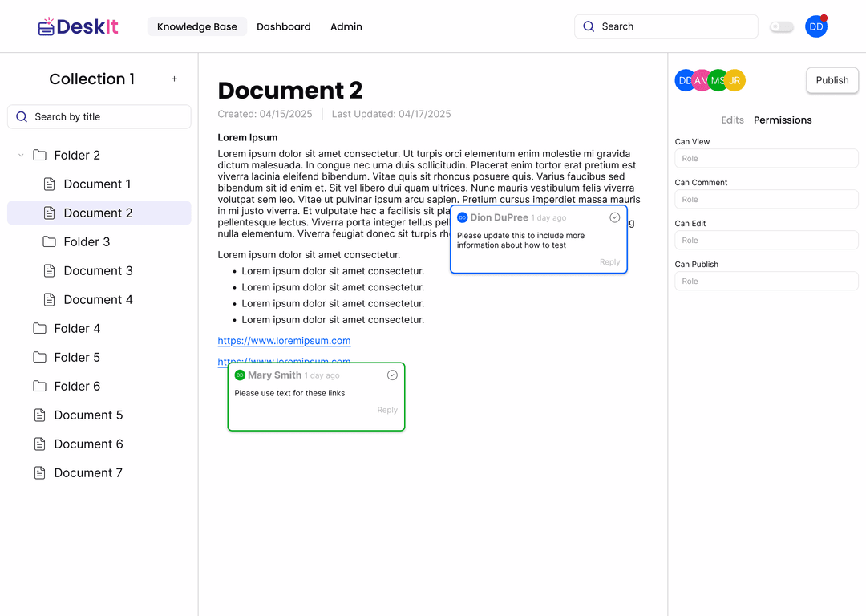Click the DeskIt logo icon
This screenshot has height=616, width=866.
[x=47, y=26]
